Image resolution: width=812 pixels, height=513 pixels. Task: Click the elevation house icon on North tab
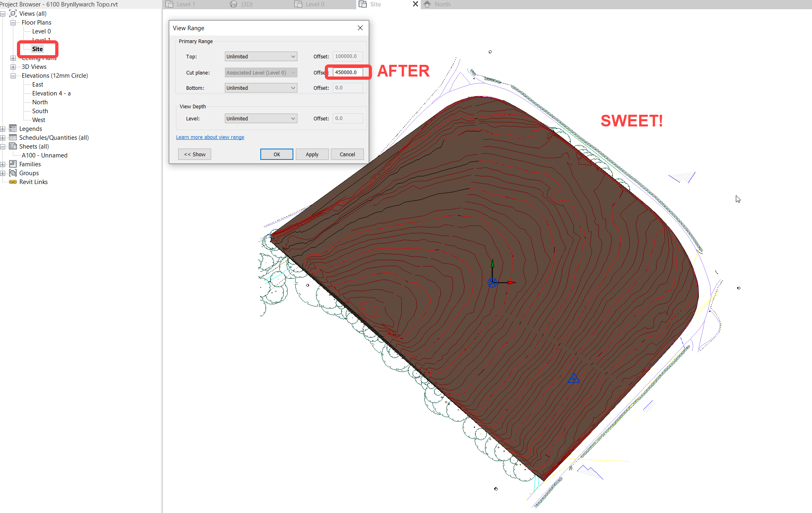click(427, 4)
